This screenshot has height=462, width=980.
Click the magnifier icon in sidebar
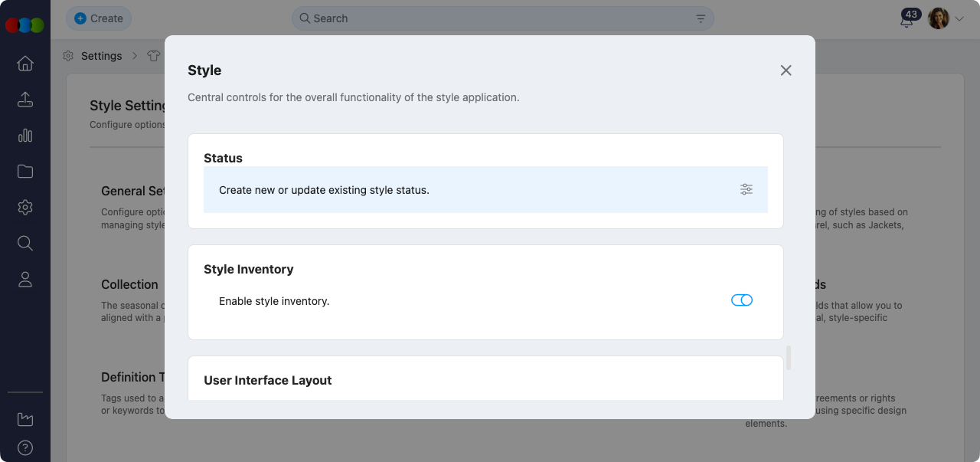click(25, 244)
